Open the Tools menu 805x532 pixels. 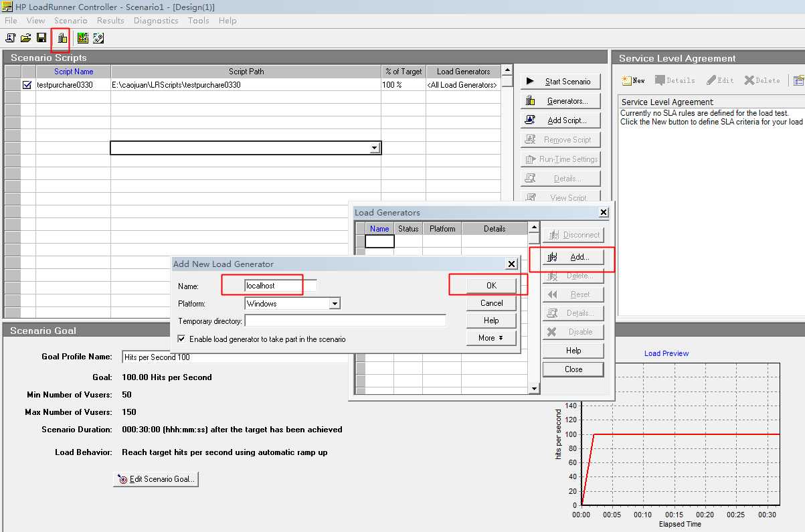[x=199, y=21]
